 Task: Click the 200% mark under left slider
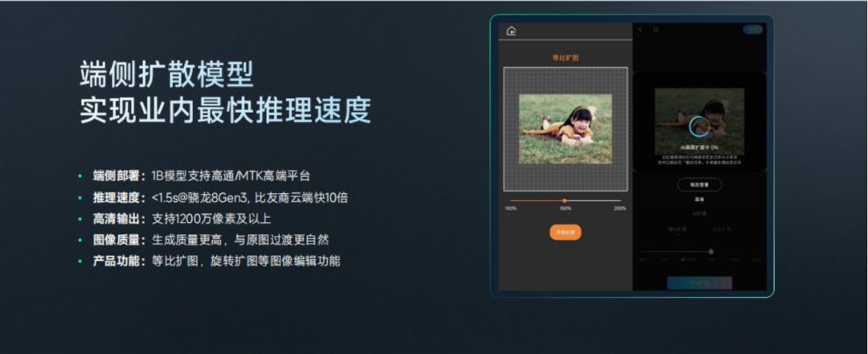point(620,208)
